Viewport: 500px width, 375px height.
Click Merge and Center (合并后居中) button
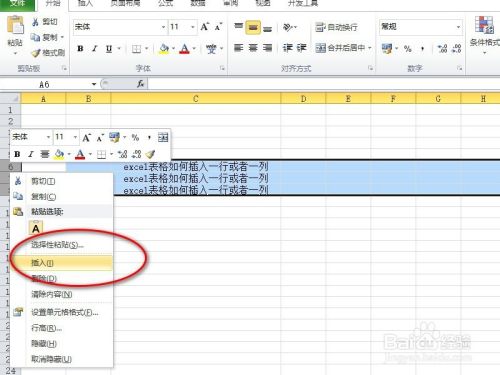[340, 48]
